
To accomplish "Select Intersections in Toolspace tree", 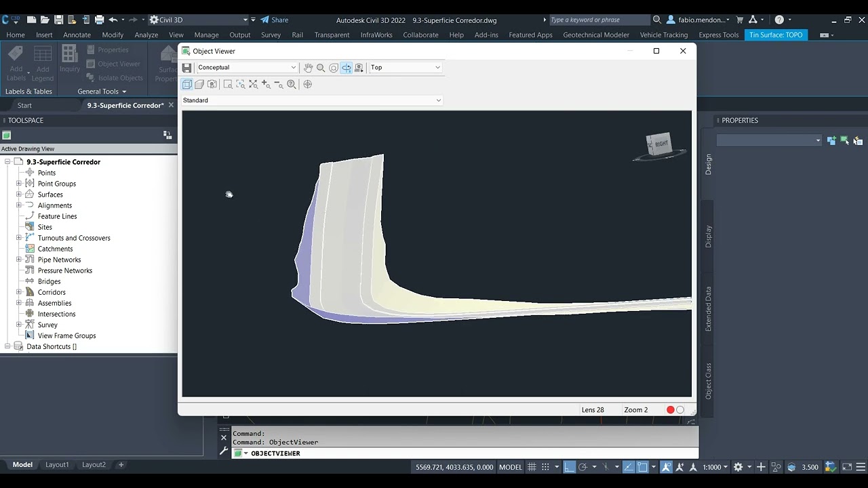I will point(56,314).
